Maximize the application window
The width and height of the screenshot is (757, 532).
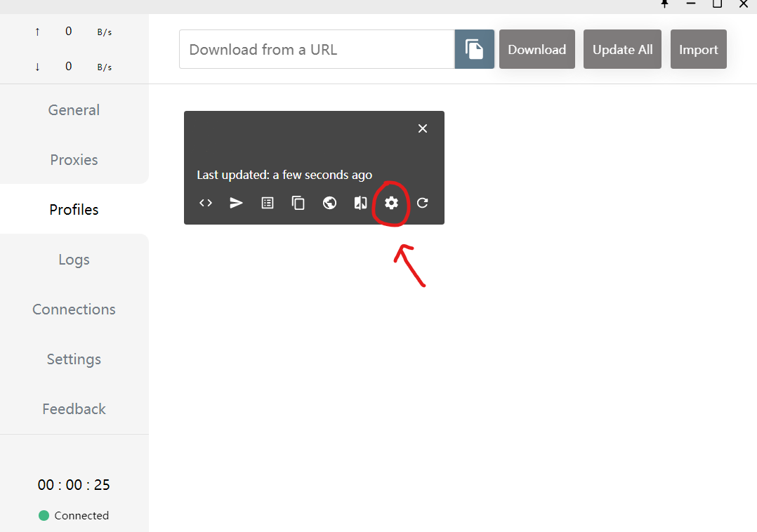(718, 4)
